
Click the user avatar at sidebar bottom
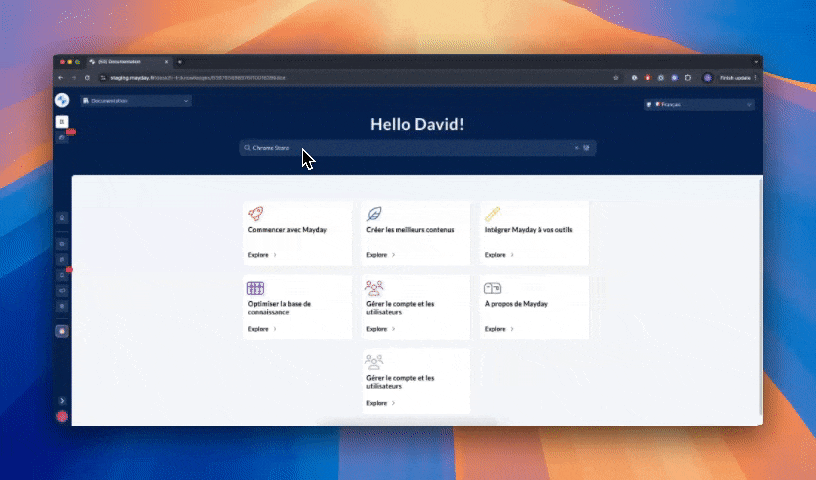click(x=62, y=416)
